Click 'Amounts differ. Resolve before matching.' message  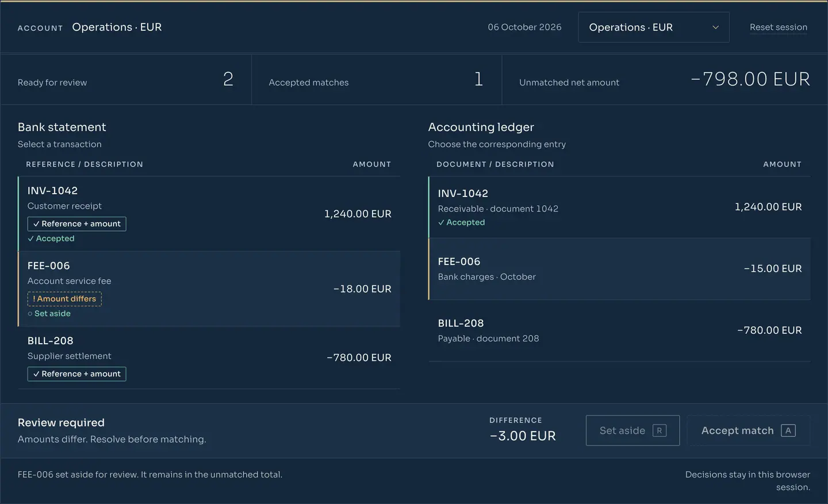112,439
